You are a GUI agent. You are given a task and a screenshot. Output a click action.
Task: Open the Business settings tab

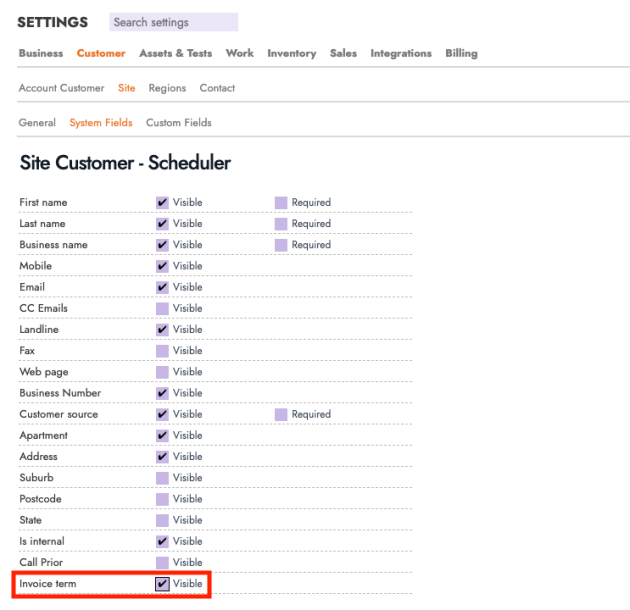pos(40,54)
